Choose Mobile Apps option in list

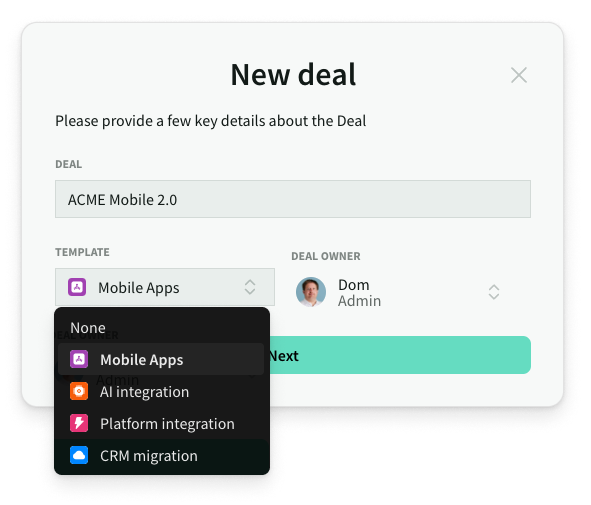[x=161, y=359]
